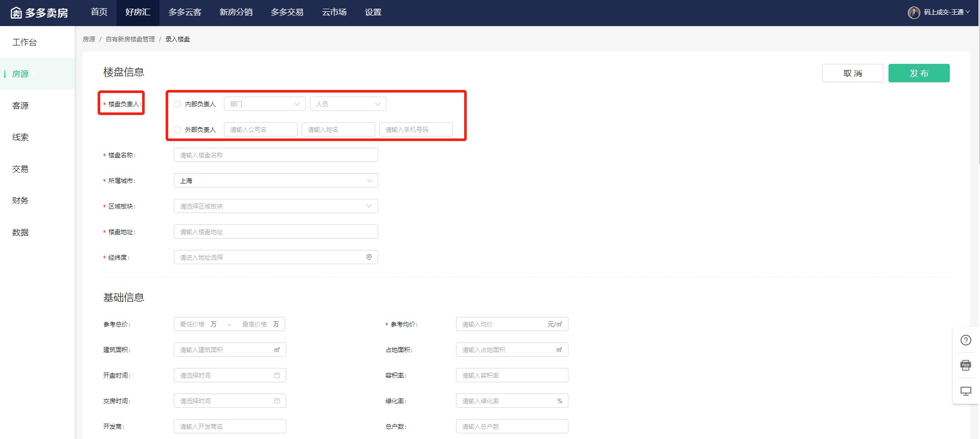The height and width of the screenshot is (439, 980).
Task: Click the 录入楼盘 breadcrumb text
Action: (177, 39)
